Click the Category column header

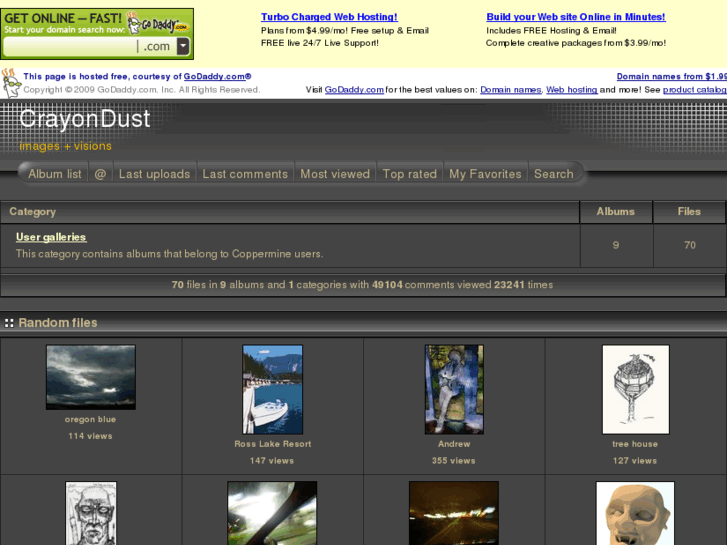pos(32,212)
